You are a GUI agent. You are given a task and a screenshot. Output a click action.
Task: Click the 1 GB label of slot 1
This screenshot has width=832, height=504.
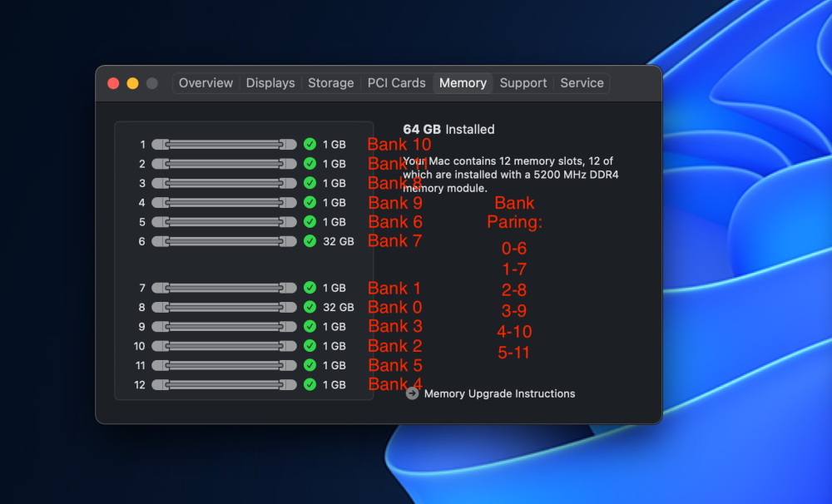pos(334,145)
